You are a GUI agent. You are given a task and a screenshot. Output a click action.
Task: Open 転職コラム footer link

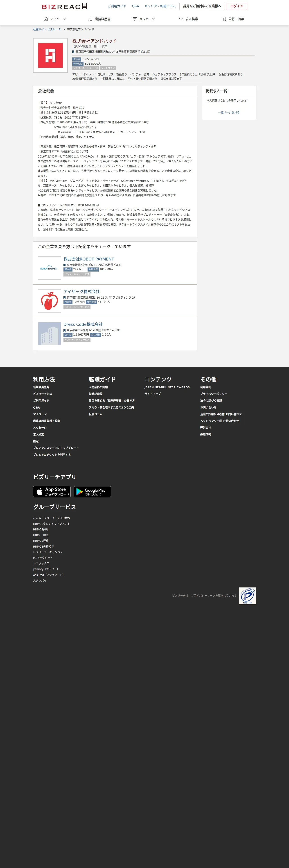96,414
